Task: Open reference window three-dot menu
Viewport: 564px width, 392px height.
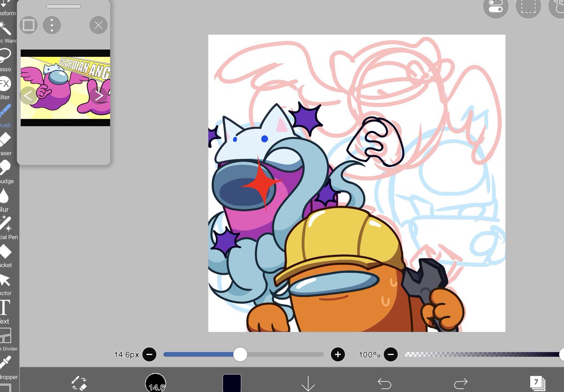Action: click(x=52, y=25)
